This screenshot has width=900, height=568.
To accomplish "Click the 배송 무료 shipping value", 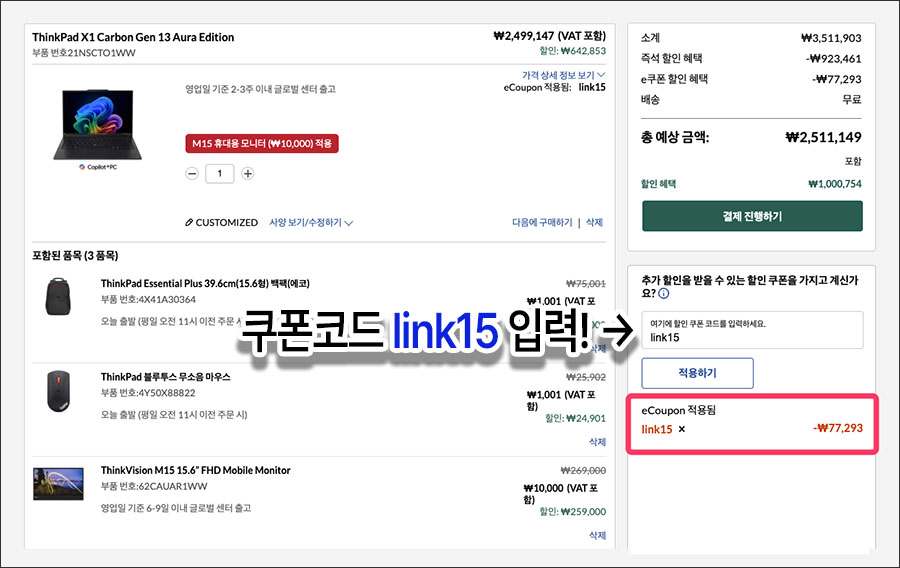I will (852, 100).
